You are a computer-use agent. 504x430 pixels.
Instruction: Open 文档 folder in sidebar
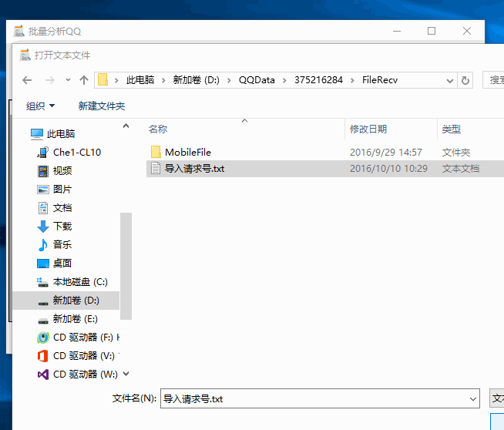(x=55, y=207)
